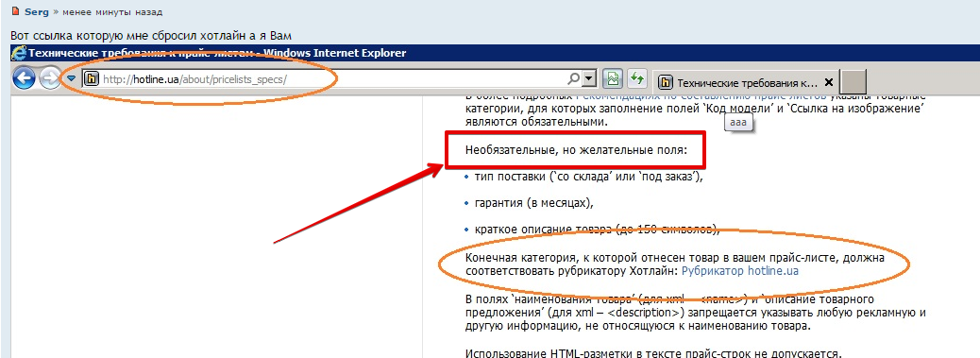Click list item 'тип поставки' text
980x358 pixels.
[x=589, y=178]
